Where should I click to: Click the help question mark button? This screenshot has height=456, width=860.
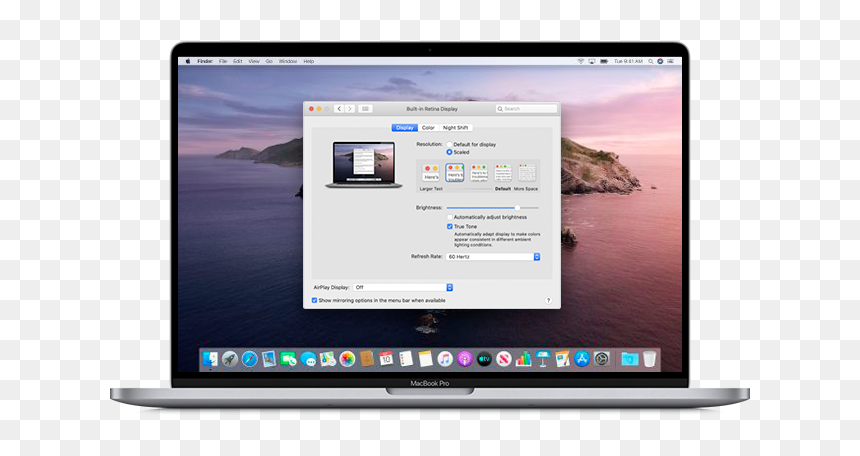(548, 301)
